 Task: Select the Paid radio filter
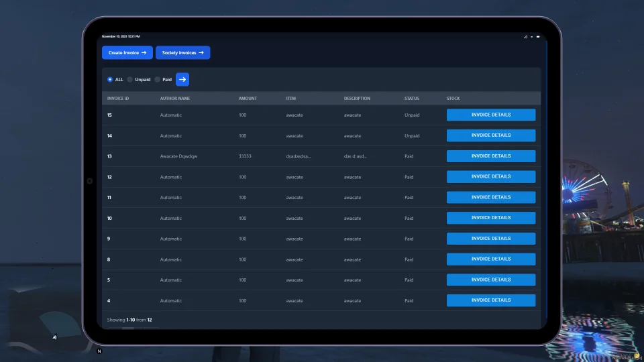click(x=158, y=79)
